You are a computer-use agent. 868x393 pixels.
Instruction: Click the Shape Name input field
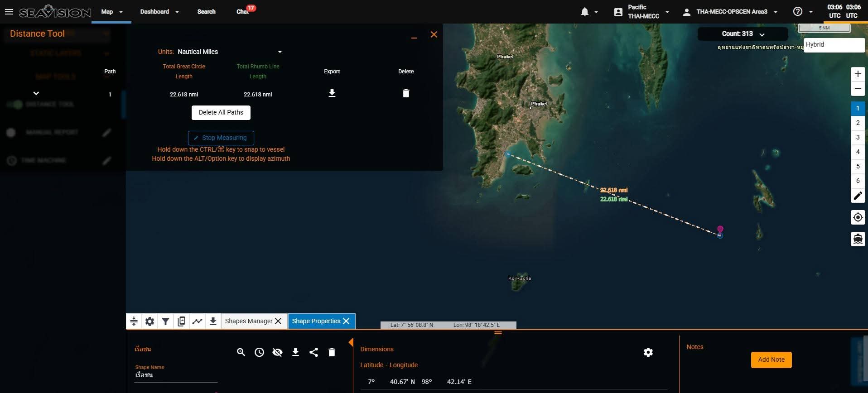(176, 375)
